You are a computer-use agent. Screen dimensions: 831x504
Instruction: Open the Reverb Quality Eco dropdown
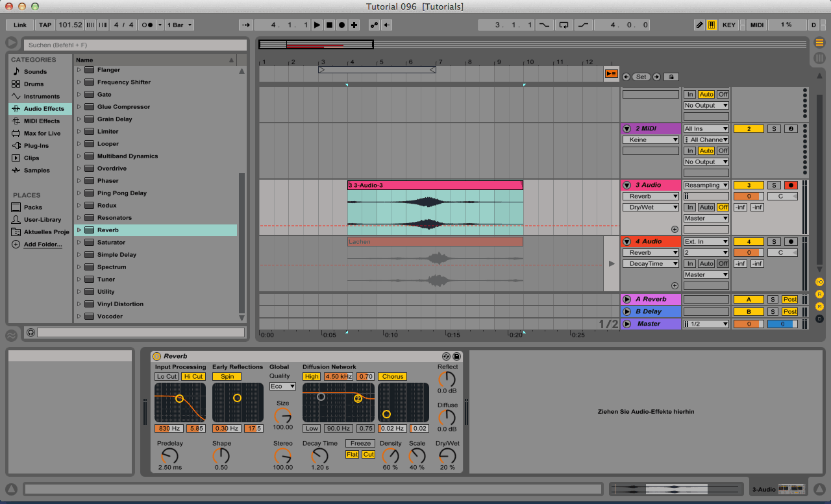pyautogui.click(x=282, y=386)
